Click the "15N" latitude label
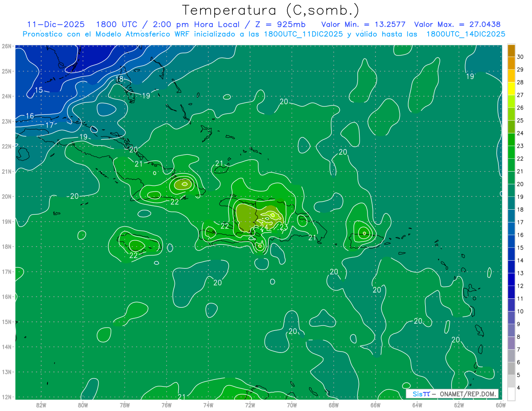This screenshot has width=532, height=411. click(x=6, y=321)
